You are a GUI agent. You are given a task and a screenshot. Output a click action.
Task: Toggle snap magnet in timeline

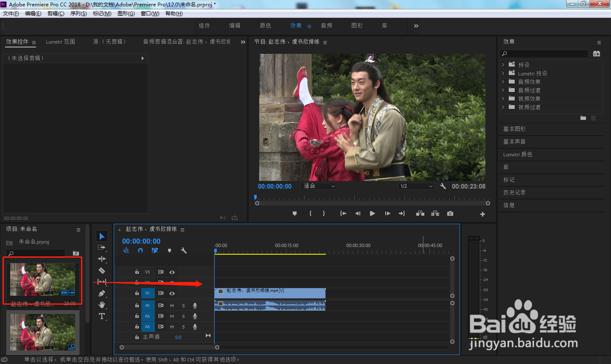click(x=140, y=250)
